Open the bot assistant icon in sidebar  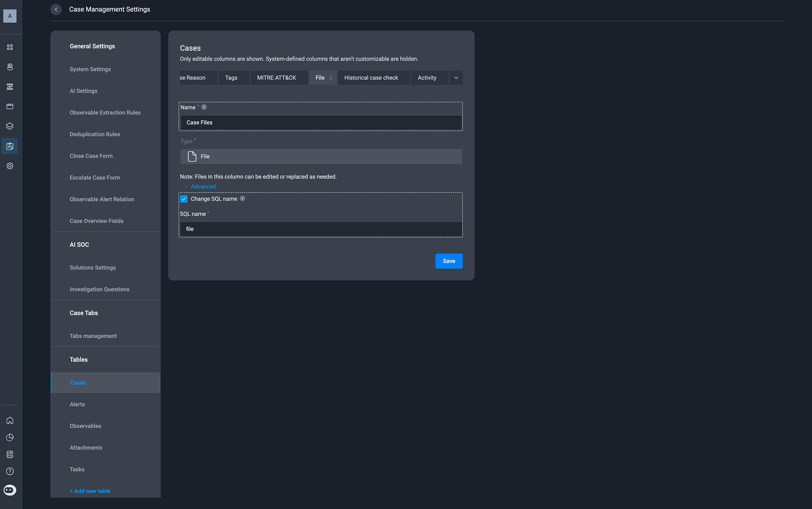[10, 67]
